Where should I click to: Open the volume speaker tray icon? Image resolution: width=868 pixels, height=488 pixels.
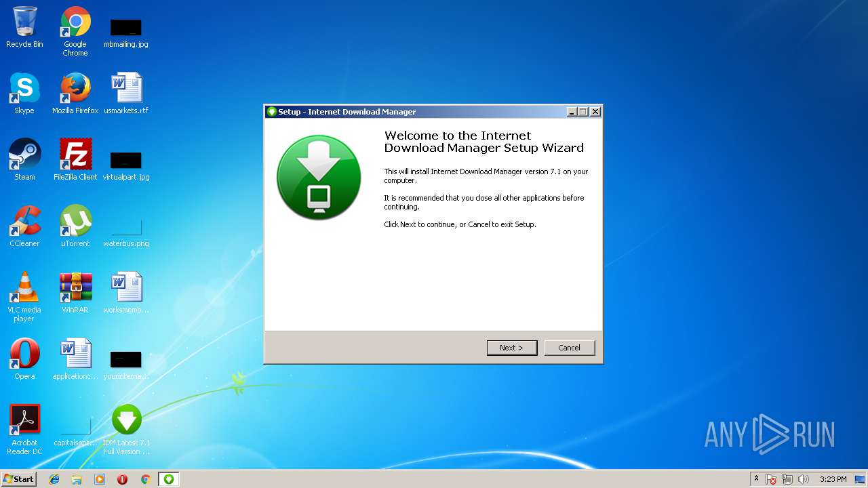click(x=804, y=479)
